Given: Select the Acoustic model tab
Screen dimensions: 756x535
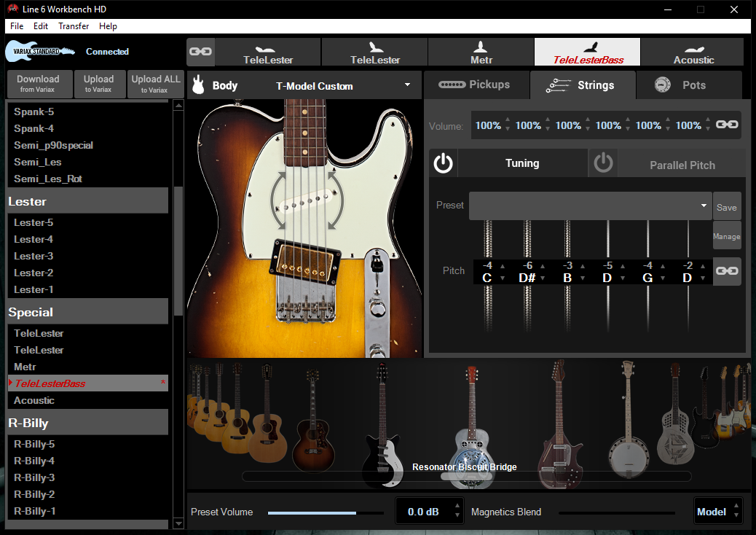Looking at the screenshot, I should [x=693, y=52].
